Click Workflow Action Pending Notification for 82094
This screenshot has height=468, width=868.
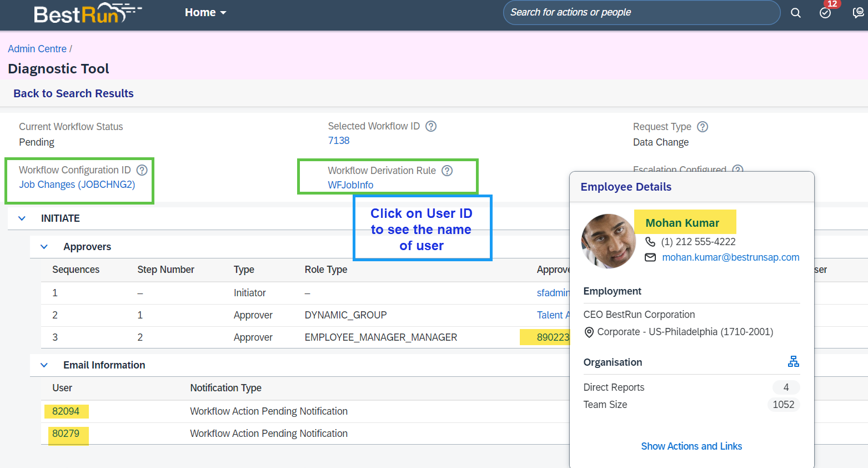(x=269, y=411)
